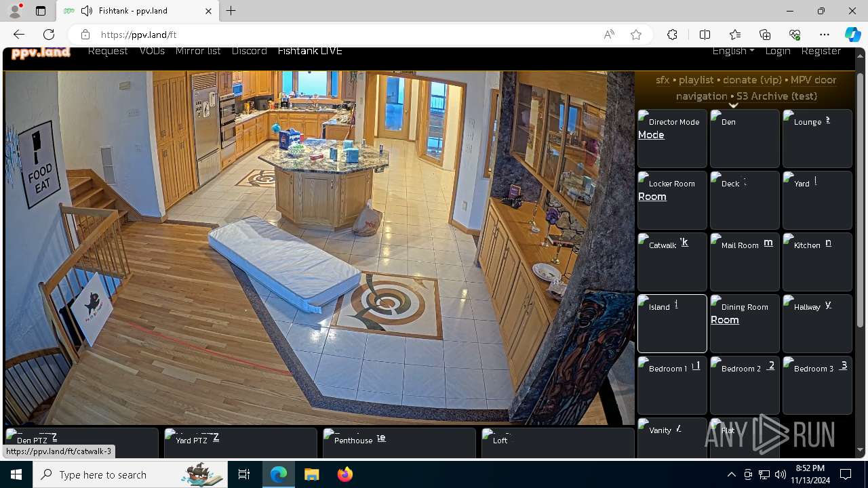This screenshot has width=868, height=488.
Task: Open the navigation link
Action: (702, 96)
